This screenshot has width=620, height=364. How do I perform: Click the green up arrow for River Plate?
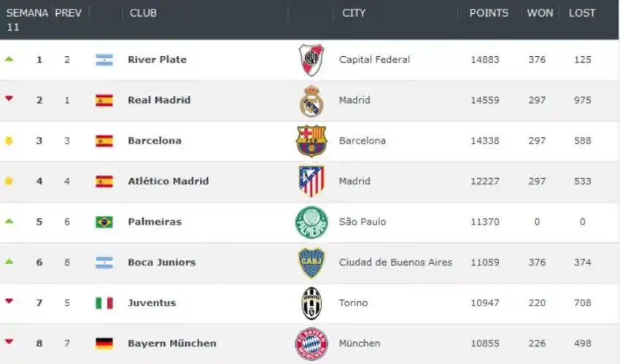tap(9, 59)
